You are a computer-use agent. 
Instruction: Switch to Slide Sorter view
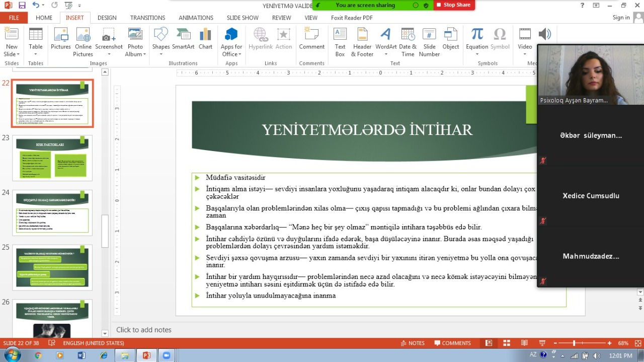pos(506,343)
